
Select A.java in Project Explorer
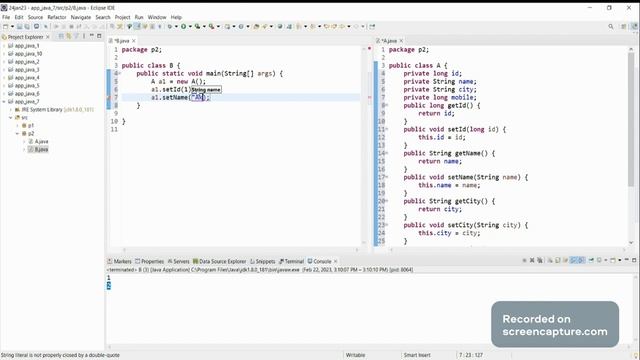point(38,142)
